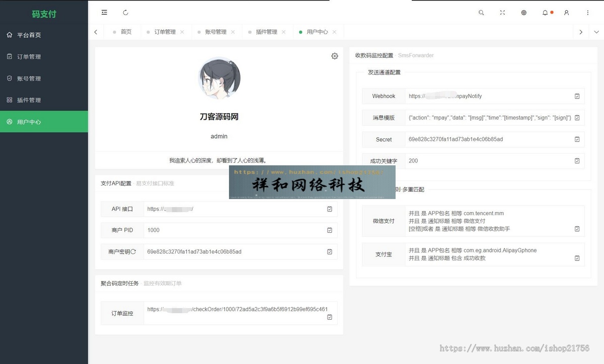Switch to the 首页 tab
Image resolution: width=604 pixels, height=364 pixels.
pyautogui.click(x=122, y=32)
